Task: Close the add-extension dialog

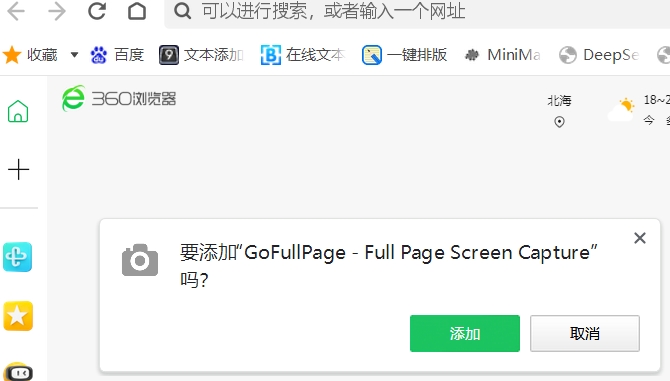Action: [640, 238]
